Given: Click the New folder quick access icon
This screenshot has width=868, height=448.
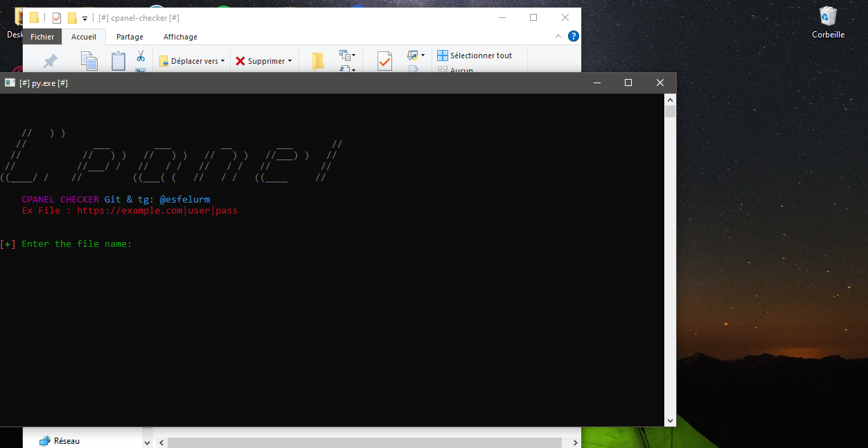Looking at the screenshot, I should click(x=72, y=18).
